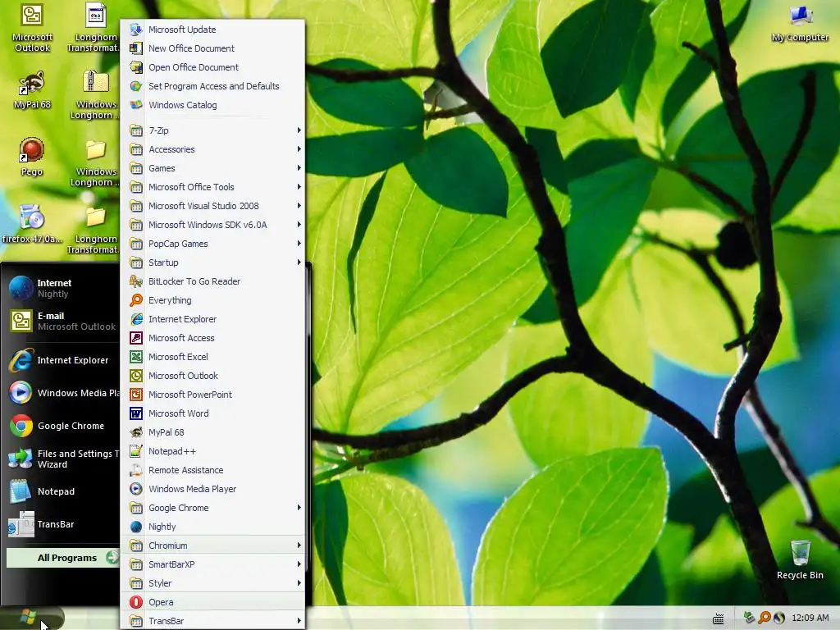Launch Microsoft Word via its icon
Screen dimensions: 840x630
click(136, 413)
